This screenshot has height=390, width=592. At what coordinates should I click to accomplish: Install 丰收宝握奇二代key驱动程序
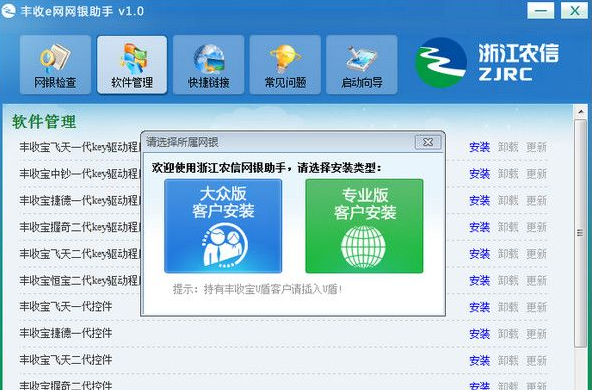(x=479, y=227)
